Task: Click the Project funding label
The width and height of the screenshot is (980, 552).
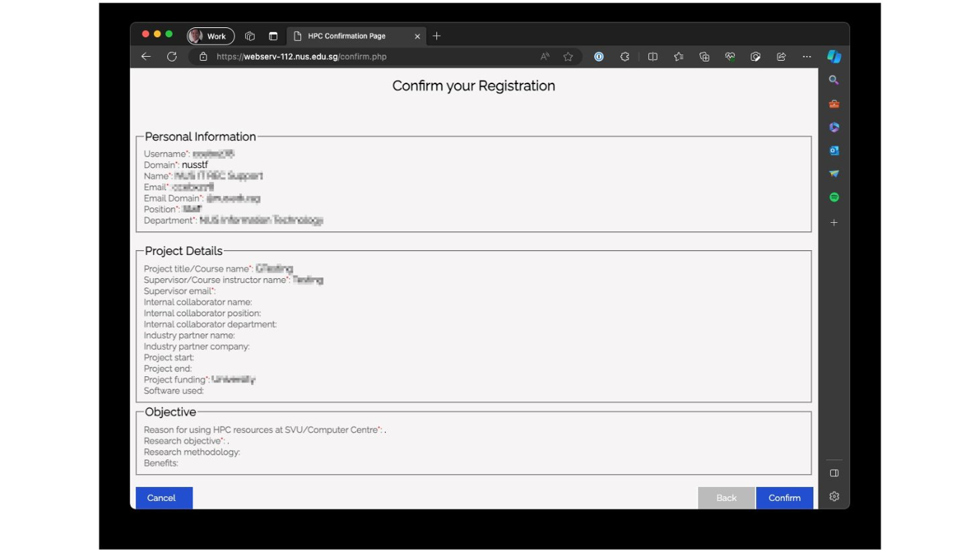Action: click(x=177, y=380)
